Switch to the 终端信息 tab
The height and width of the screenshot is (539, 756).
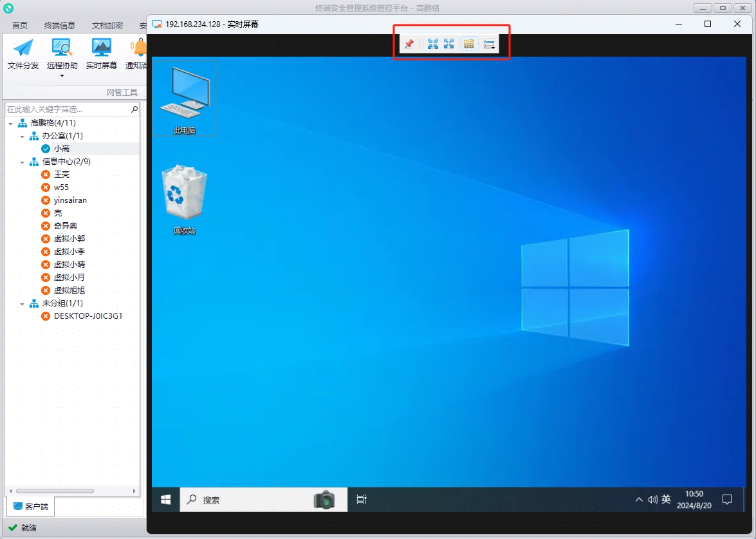coord(59,26)
